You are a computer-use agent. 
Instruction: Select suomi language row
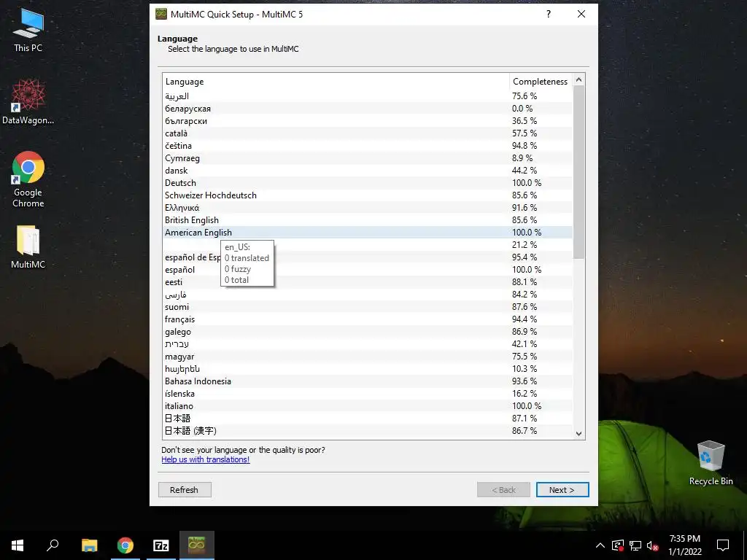(368, 307)
